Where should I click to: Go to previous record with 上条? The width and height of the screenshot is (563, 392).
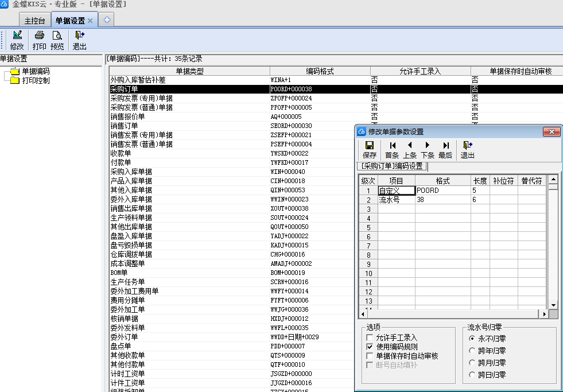410,145
